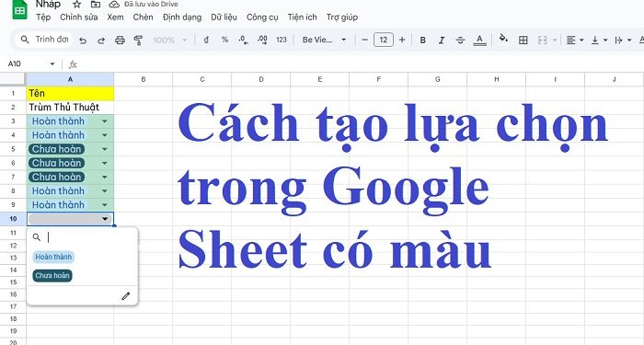
Task: Toggle italic formatting
Action: coord(442,40)
